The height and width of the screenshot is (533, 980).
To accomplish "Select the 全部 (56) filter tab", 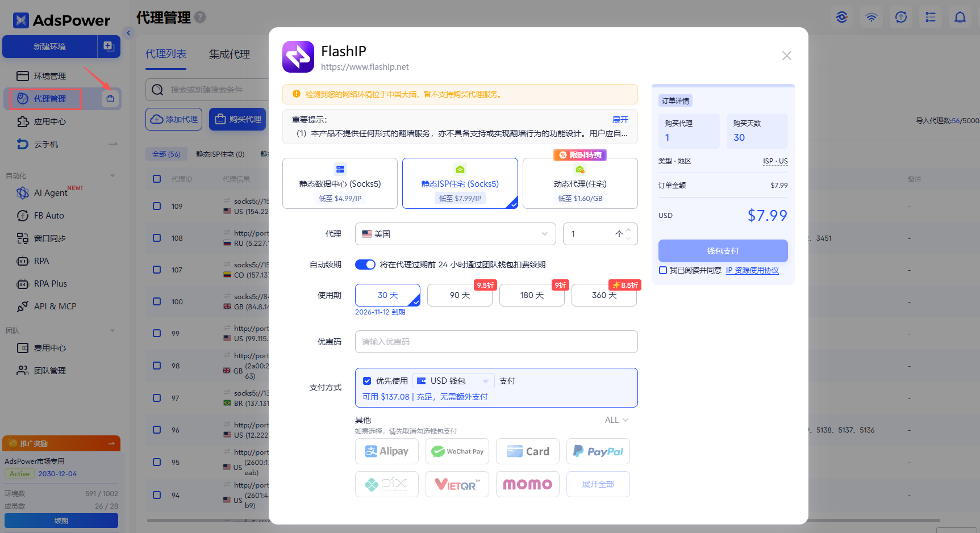I will click(166, 154).
